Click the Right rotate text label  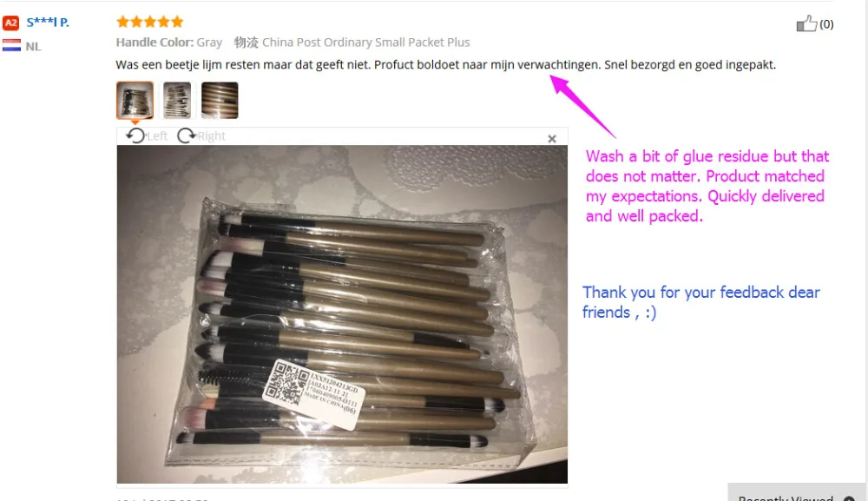tap(212, 136)
